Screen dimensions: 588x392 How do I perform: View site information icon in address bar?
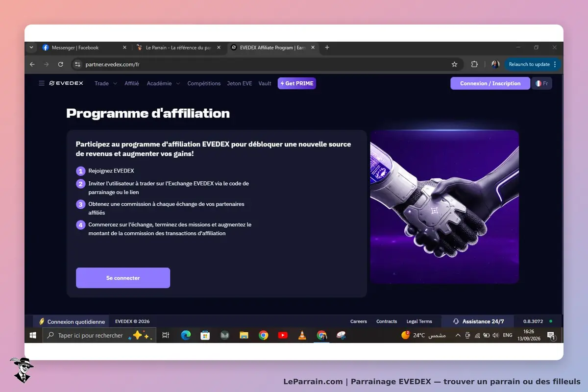76,64
